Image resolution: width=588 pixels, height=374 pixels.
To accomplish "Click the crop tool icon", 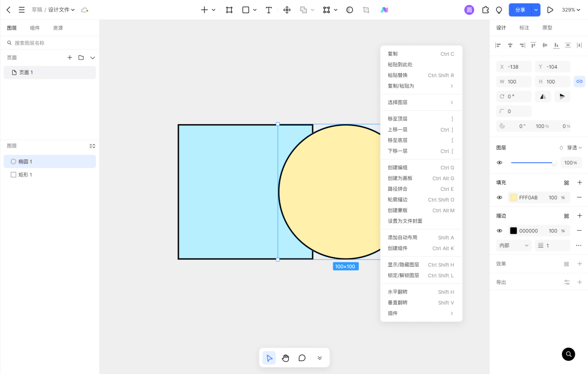I will [x=366, y=10].
